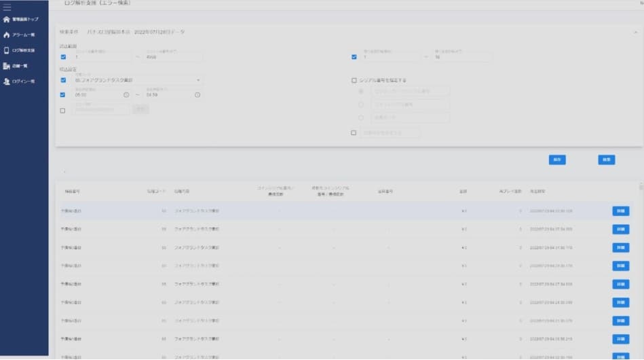
Task: Open dropdown arrow between the right range fields
Action: pos(425,57)
